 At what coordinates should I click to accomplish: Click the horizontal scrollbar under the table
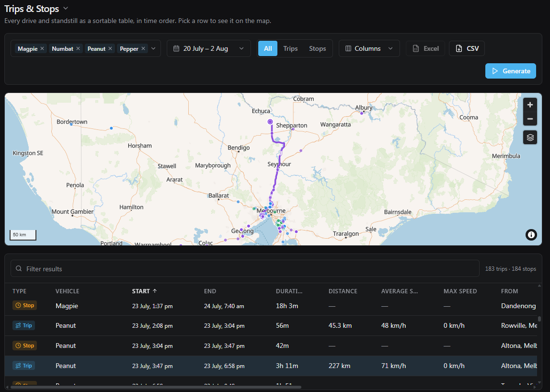(x=156, y=387)
